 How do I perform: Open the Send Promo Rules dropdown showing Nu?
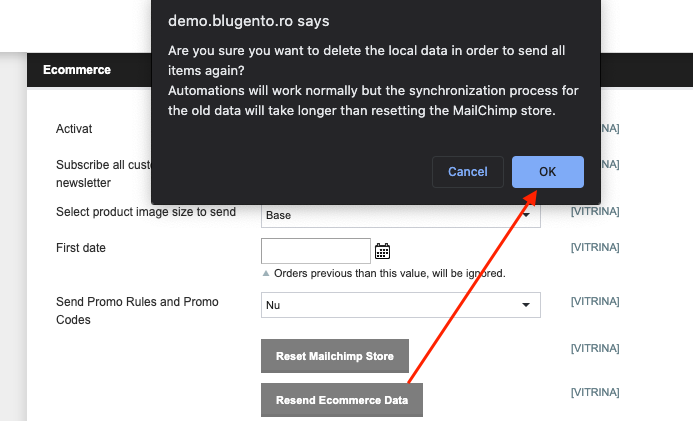coord(400,305)
